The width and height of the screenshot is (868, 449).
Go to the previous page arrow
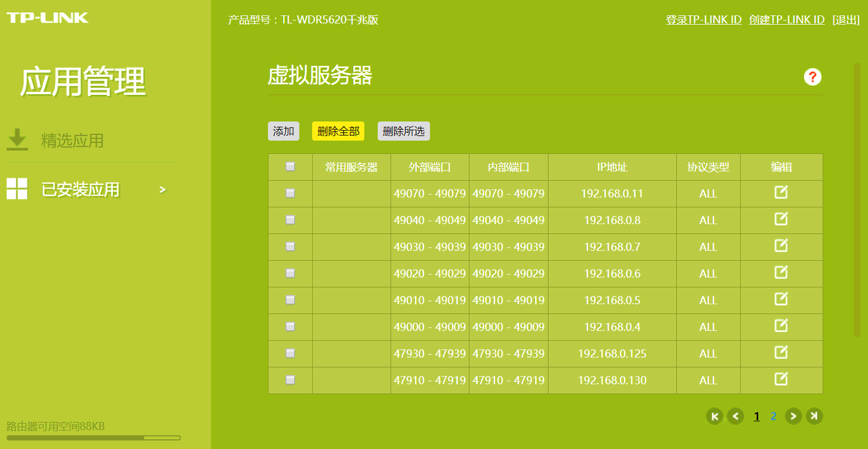(x=735, y=416)
